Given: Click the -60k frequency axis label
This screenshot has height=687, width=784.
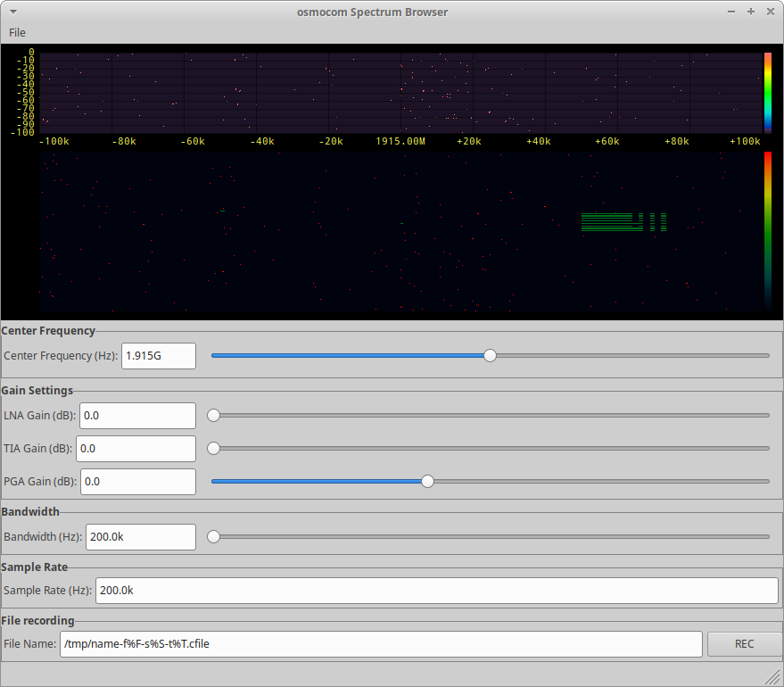Looking at the screenshot, I should point(193,142).
